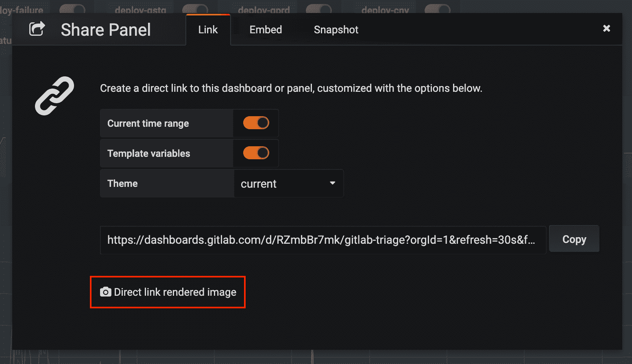Copy the dashboard share link

click(x=574, y=239)
